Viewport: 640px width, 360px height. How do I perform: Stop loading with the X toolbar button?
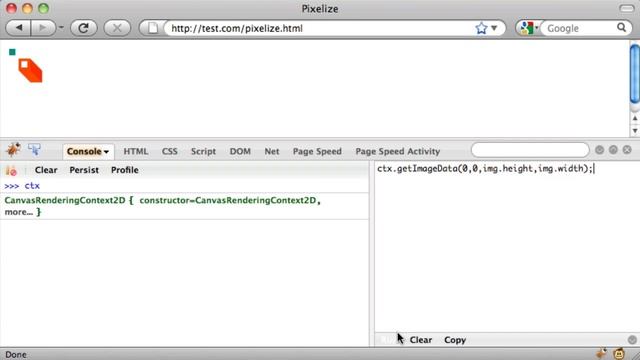click(x=117, y=28)
